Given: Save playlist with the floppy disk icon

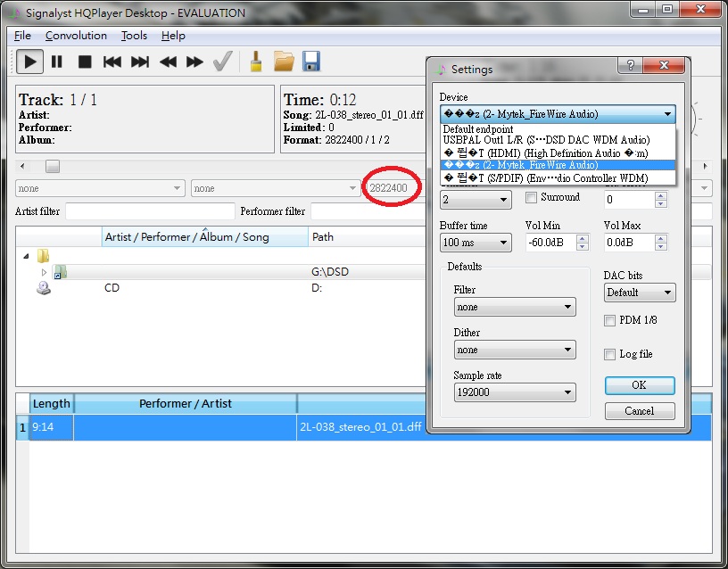Looking at the screenshot, I should coord(311,62).
